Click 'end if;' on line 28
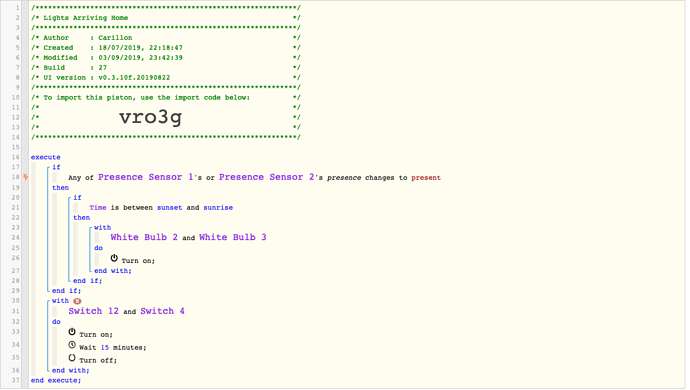Screen dimensions: 690x390 pos(88,281)
